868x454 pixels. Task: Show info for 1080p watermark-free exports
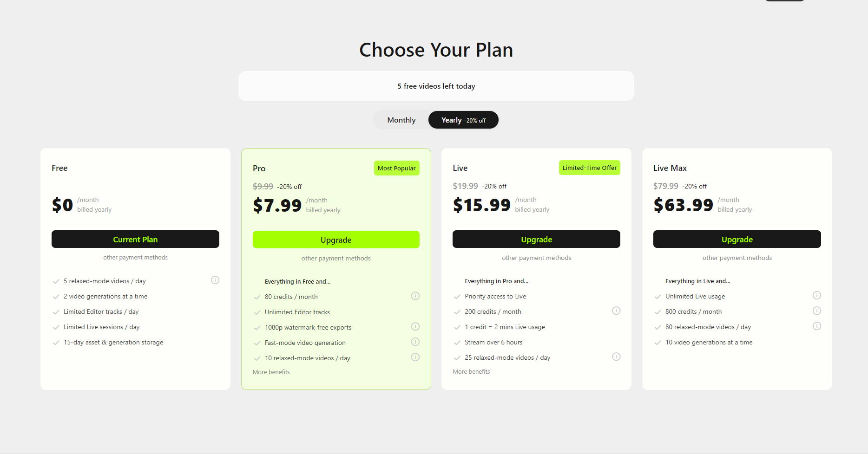(415, 326)
